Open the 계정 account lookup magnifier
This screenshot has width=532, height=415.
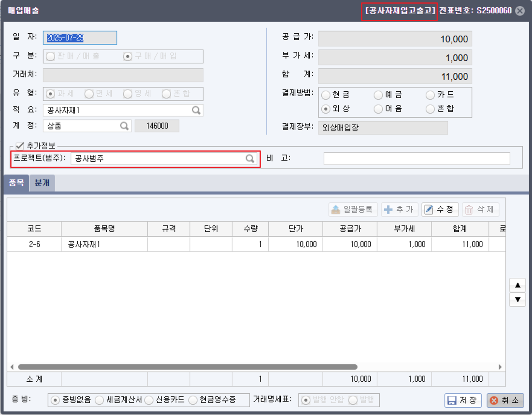(x=124, y=126)
